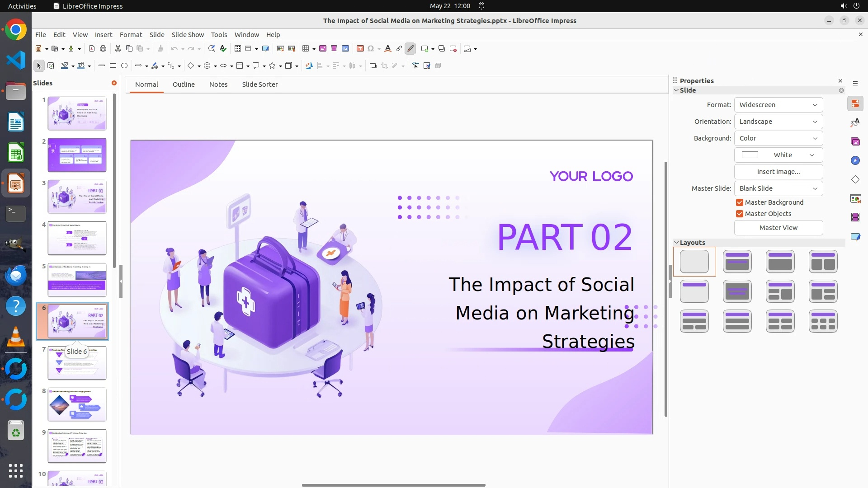868x488 pixels.
Task: Click the Export as PDF icon
Action: 92,49
